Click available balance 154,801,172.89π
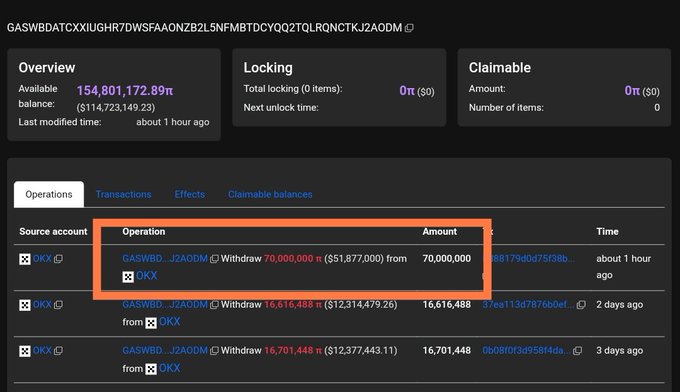680x392 pixels. [x=125, y=91]
